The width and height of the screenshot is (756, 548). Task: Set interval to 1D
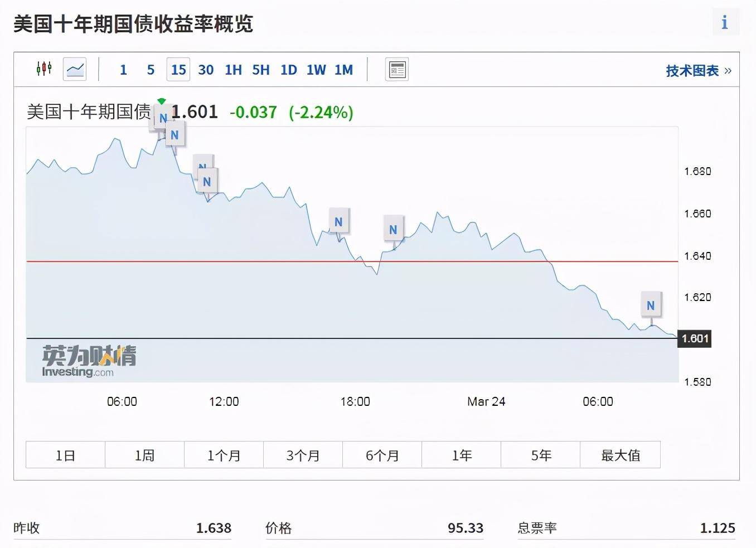coord(288,70)
